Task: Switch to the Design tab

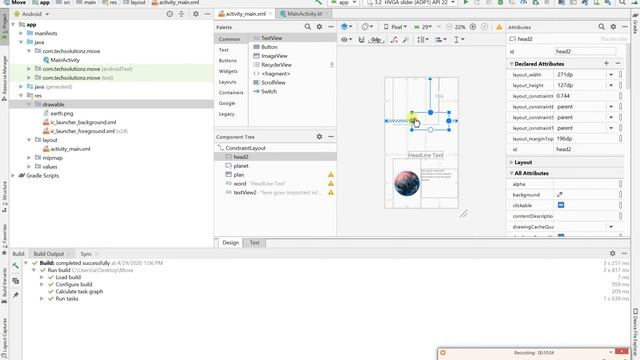Action: coord(230,242)
